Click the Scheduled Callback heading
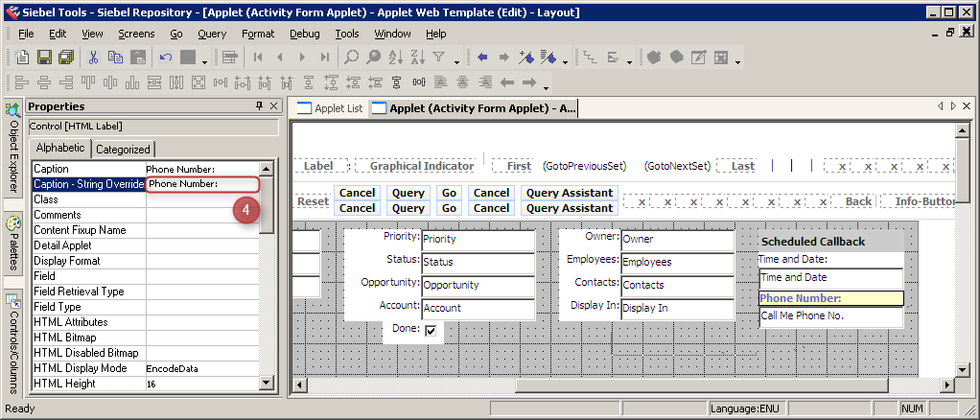Screen dimensions: 980x420 pos(812,242)
